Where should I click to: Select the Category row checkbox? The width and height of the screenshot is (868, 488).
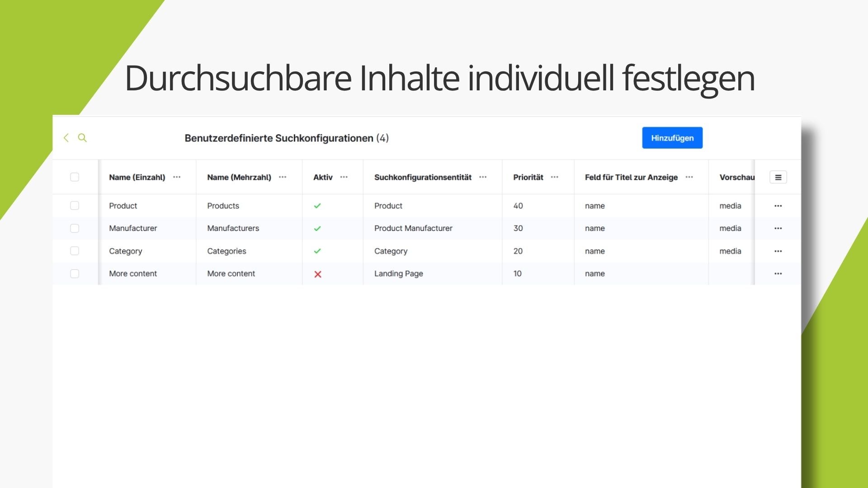[75, 251]
